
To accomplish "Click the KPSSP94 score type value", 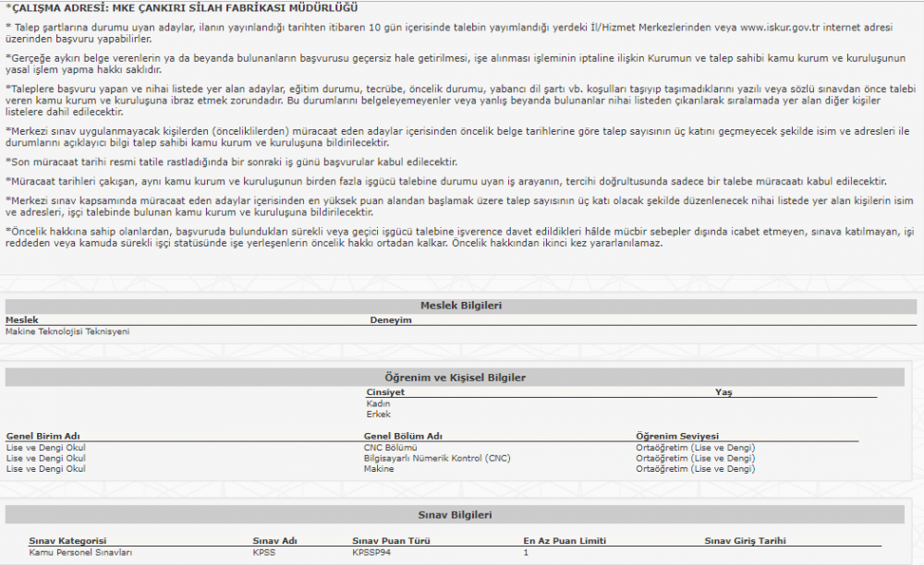I will tap(372, 552).
